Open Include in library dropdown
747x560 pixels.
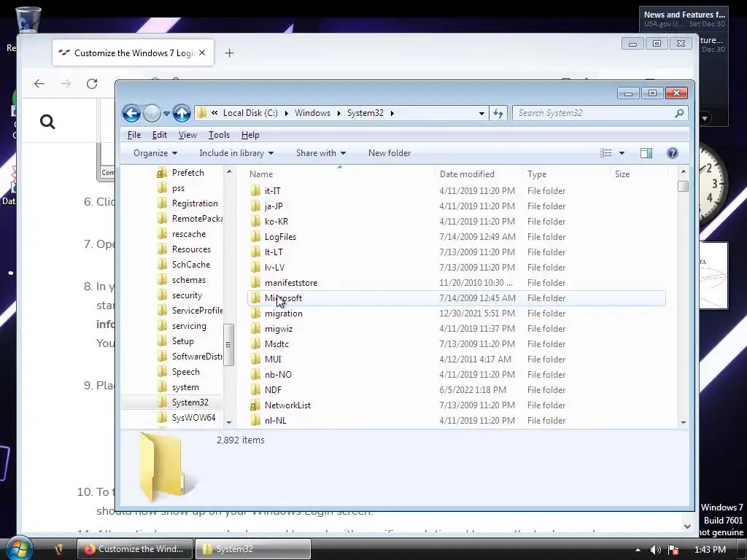pos(236,153)
